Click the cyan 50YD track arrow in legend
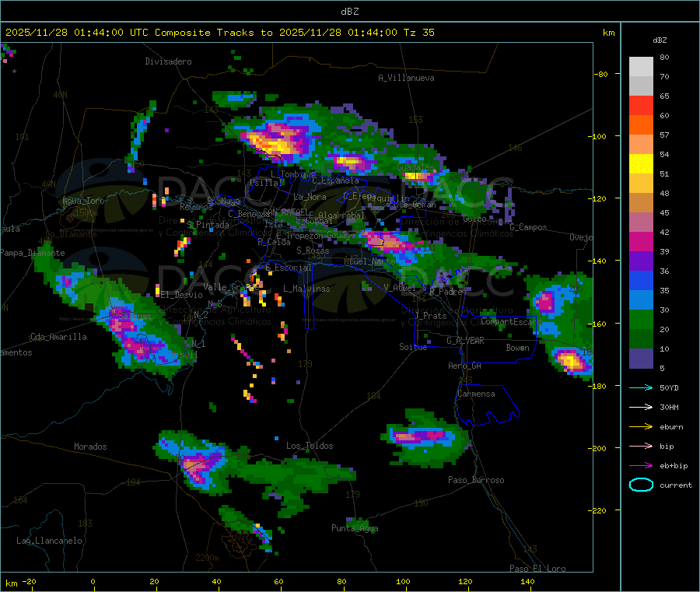Image resolution: width=700 pixels, height=592 pixels. (x=641, y=387)
